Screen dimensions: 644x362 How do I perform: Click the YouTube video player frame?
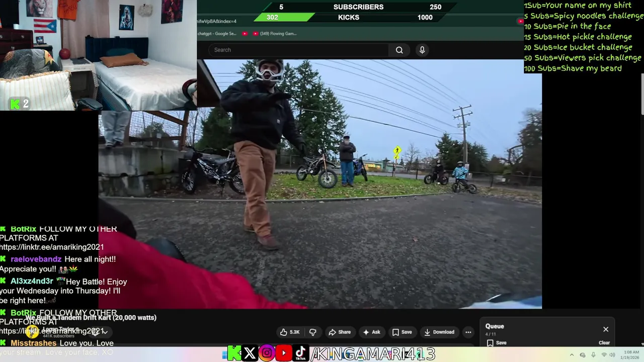pos(320,184)
